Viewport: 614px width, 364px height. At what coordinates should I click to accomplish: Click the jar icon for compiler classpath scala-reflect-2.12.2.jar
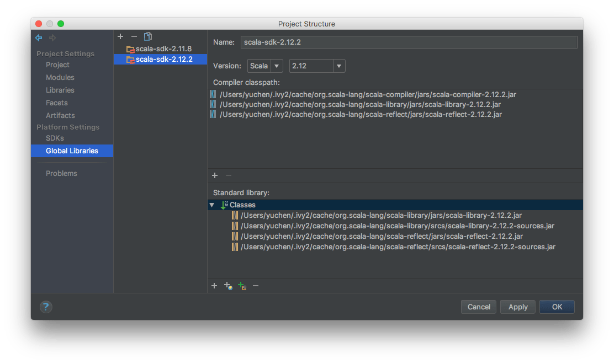coord(213,114)
